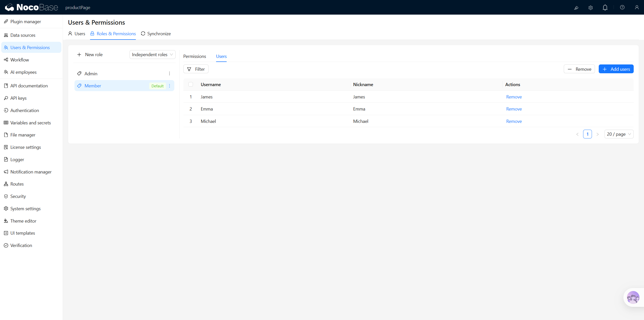Go to page 1 in pagination

587,134
